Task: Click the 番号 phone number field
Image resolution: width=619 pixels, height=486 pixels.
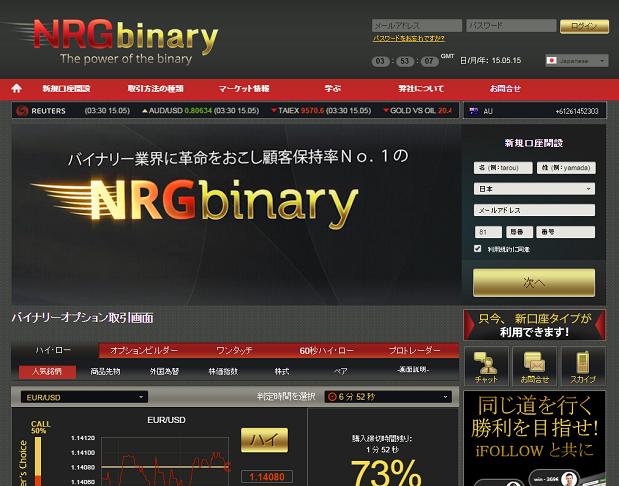Action: tap(566, 232)
